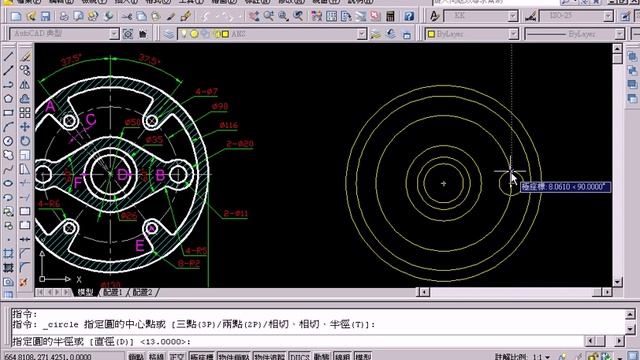Open Plot Preview from the toolbar
Viewport: 640px width, 360px height.
(78, 16)
